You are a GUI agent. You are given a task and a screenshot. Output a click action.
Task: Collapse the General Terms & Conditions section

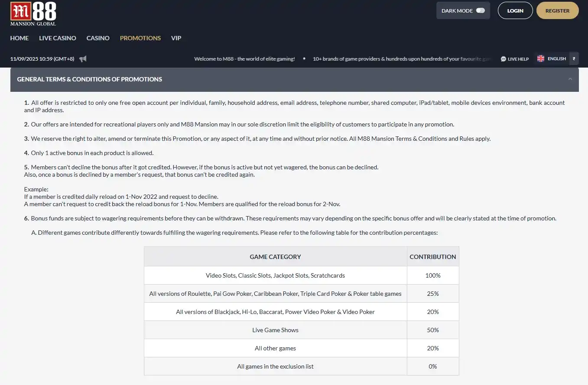point(570,79)
